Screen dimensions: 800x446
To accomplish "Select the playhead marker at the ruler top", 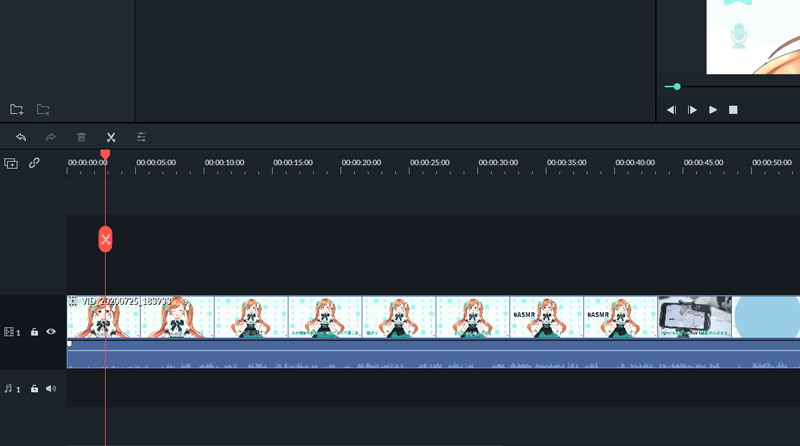I will (x=105, y=154).
